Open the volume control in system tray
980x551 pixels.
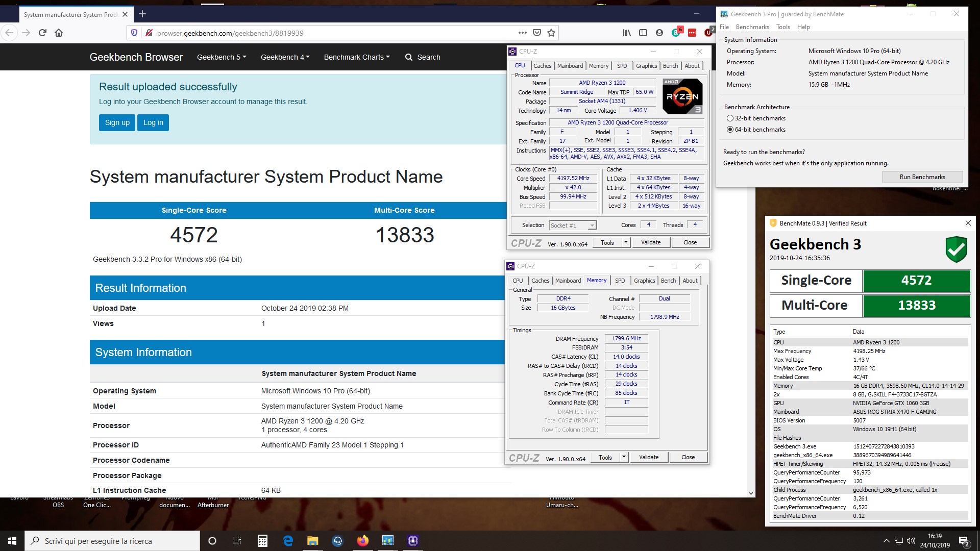[x=912, y=541]
